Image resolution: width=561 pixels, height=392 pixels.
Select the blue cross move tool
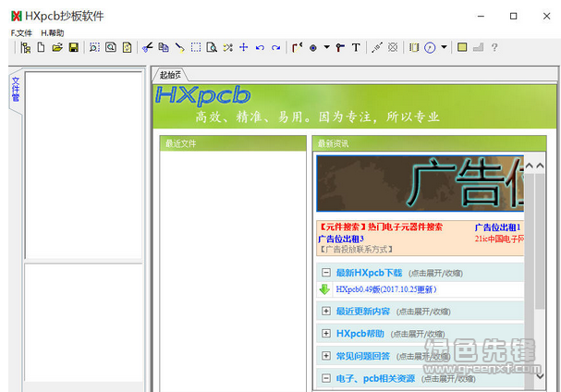tap(244, 47)
